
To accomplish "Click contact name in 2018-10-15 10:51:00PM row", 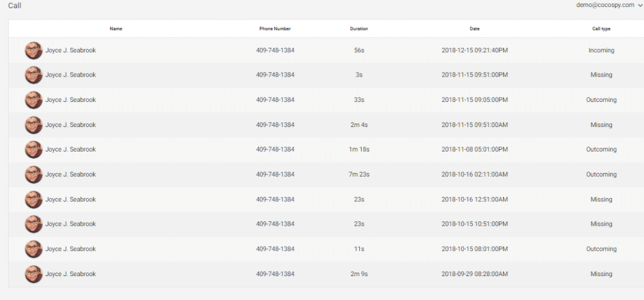I will [70, 224].
